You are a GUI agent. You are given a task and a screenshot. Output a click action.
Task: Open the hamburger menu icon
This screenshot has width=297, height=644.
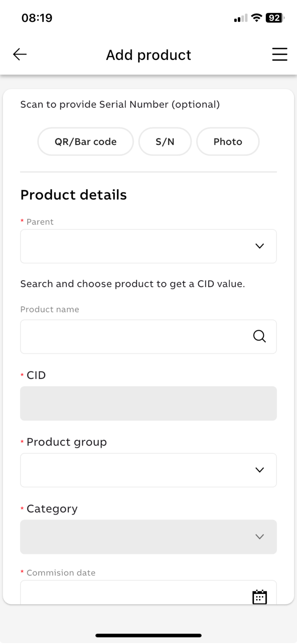tap(280, 54)
